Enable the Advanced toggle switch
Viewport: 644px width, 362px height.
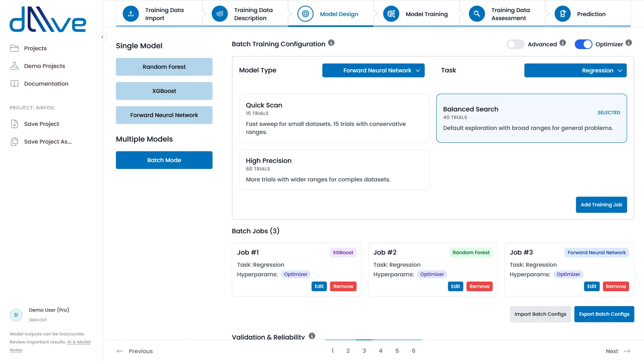pyautogui.click(x=516, y=44)
